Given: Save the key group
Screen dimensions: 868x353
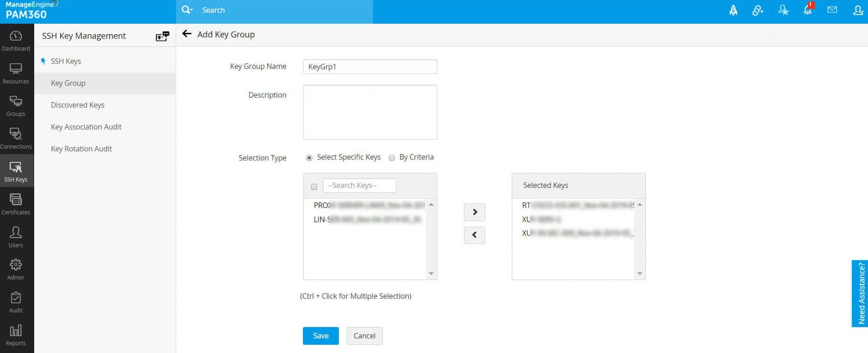Looking at the screenshot, I should coord(321,336).
